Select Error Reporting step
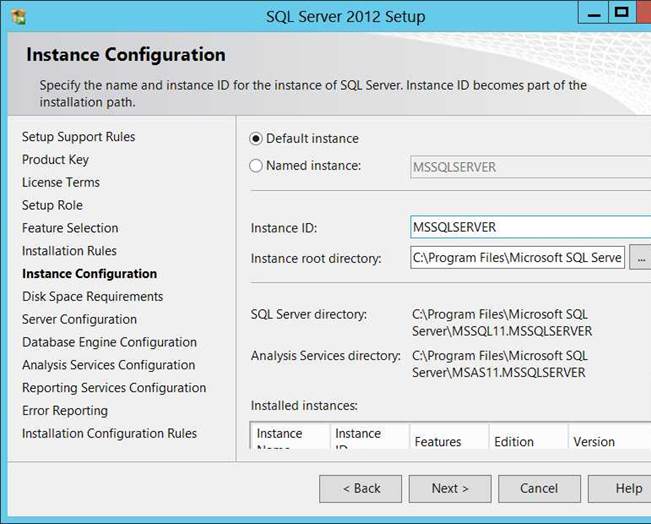The height and width of the screenshot is (524, 651). pyautogui.click(x=65, y=411)
